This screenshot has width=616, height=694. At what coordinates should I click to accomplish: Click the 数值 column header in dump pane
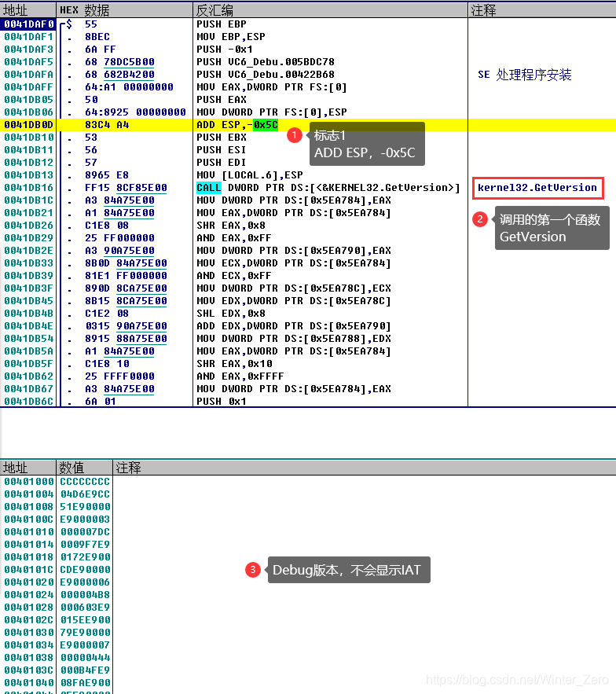(x=85, y=468)
